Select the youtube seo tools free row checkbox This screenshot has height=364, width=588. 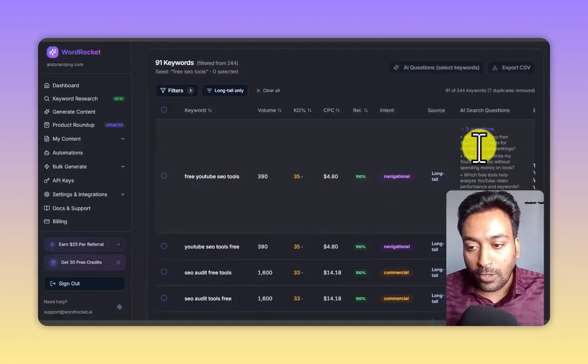tap(164, 246)
